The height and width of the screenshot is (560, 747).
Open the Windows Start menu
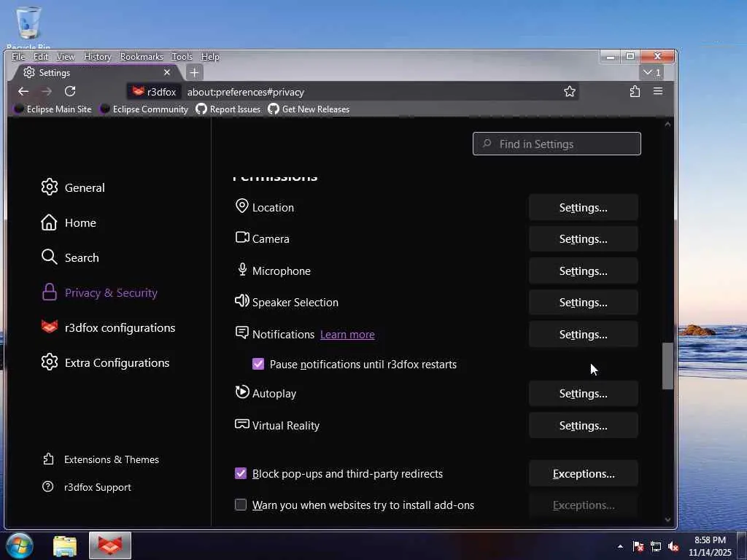[20, 545]
